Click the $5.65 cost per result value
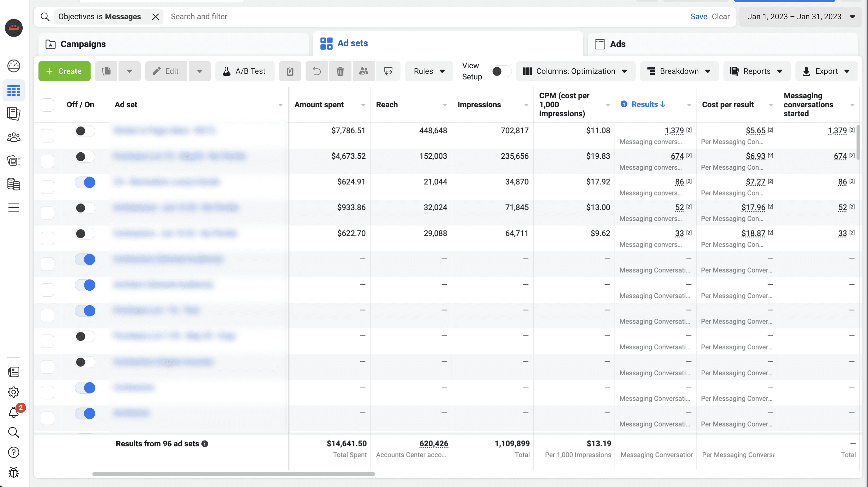 (755, 130)
